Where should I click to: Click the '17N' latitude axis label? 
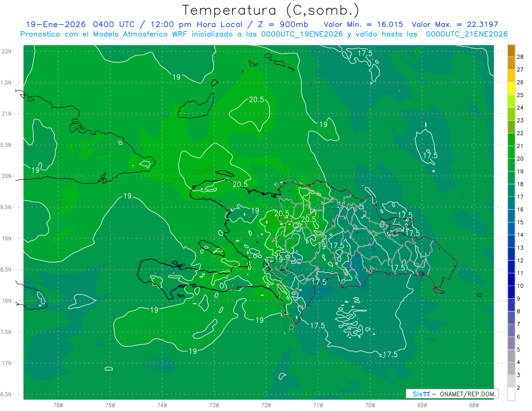click(8, 364)
